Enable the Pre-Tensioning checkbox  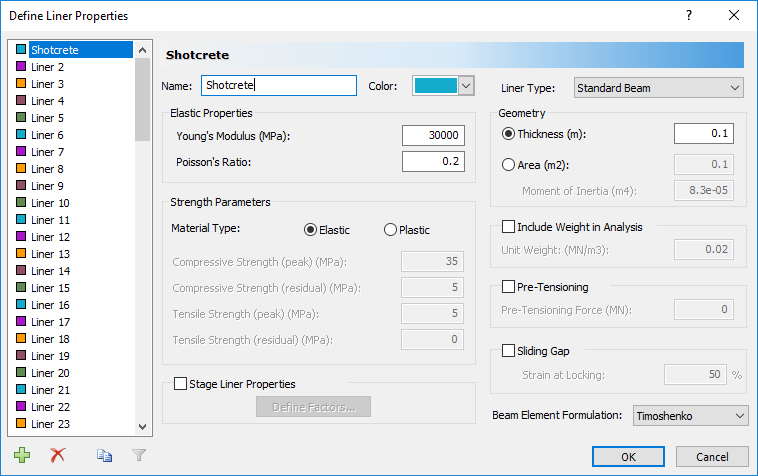point(508,287)
